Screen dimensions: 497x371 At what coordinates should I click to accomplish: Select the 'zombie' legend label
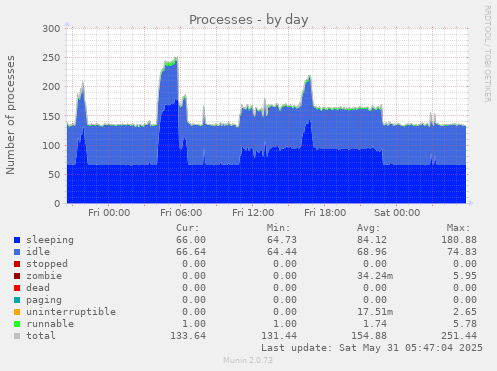[x=44, y=276]
